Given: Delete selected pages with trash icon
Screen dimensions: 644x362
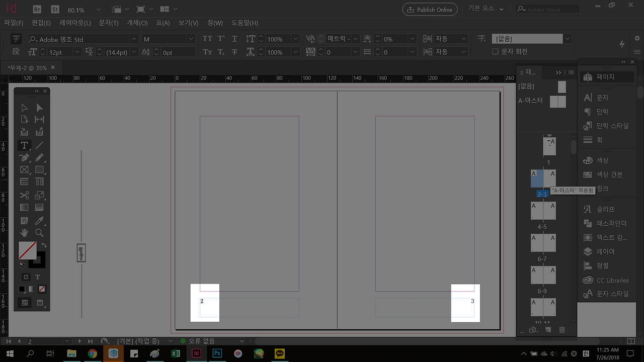Looking at the screenshot, I should click(562, 330).
